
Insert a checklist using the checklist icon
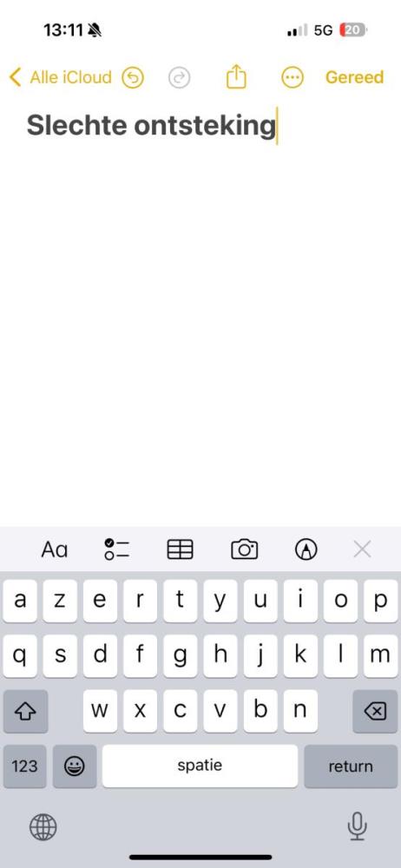click(x=117, y=549)
